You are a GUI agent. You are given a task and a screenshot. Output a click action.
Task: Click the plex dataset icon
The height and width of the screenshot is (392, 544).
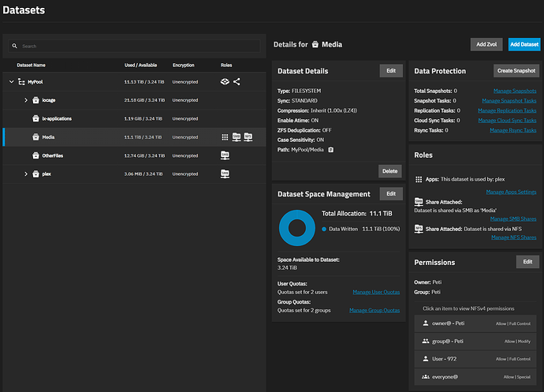[35, 174]
